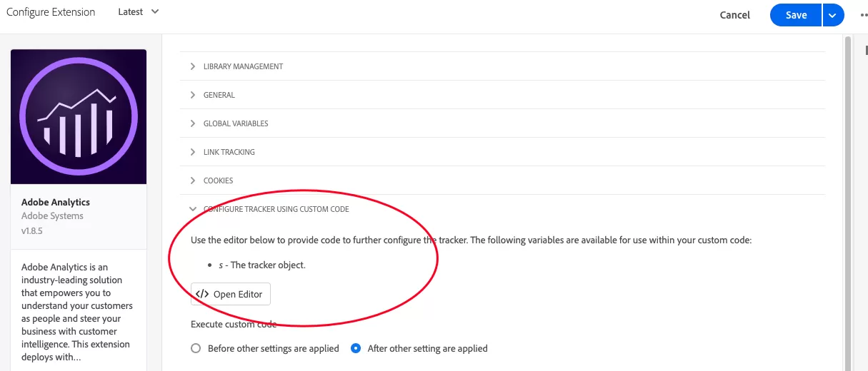Click the vertical scrollbar on the right

click(848, 200)
